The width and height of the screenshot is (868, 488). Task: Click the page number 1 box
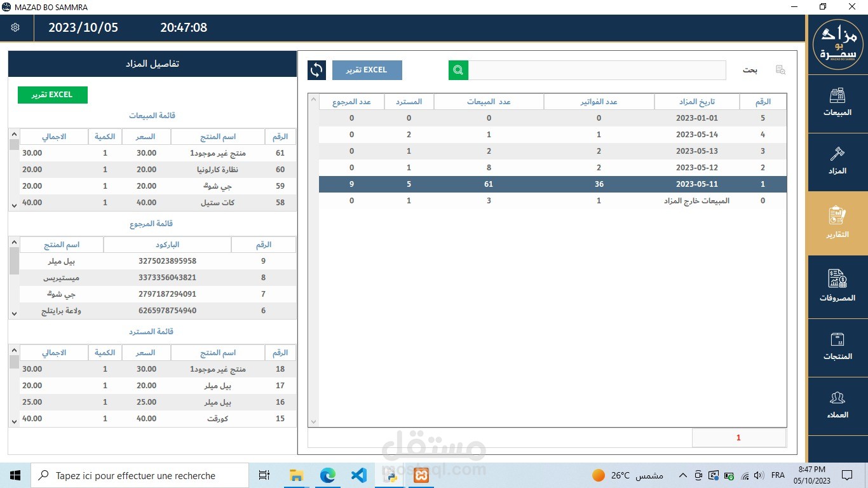(x=738, y=438)
